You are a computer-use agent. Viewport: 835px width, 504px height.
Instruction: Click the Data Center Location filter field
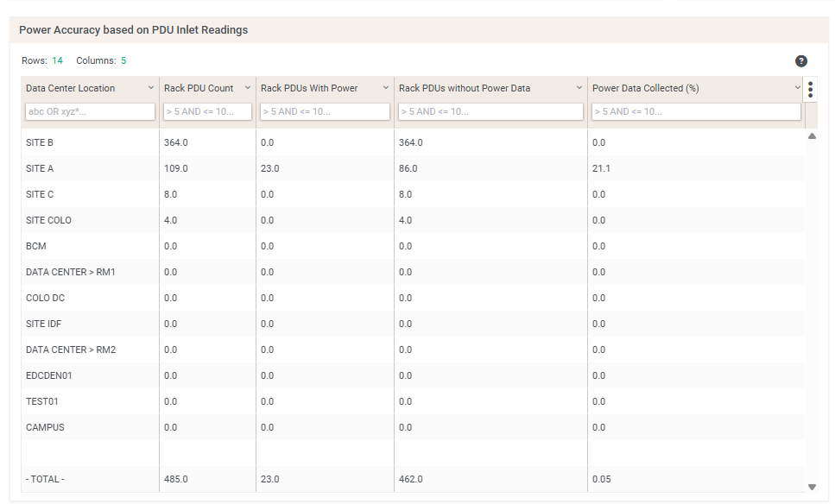[x=90, y=111]
